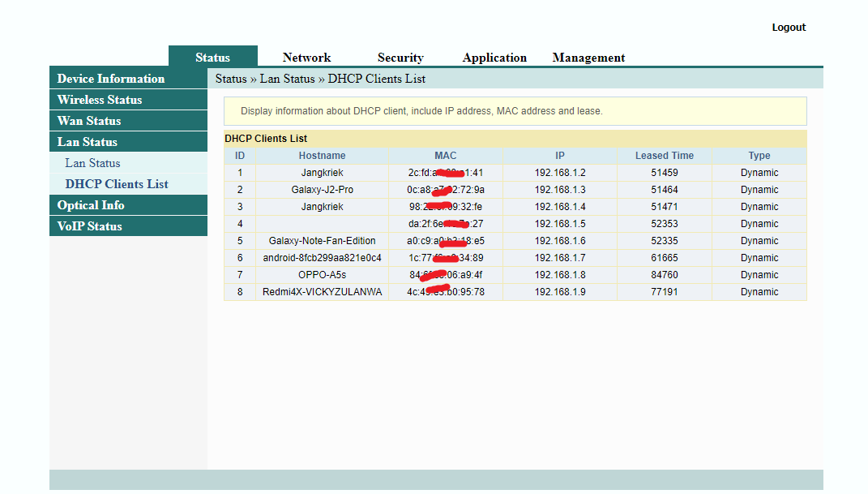
Task: Select hostname Galaxy-J2-Pro
Action: pyautogui.click(x=323, y=189)
